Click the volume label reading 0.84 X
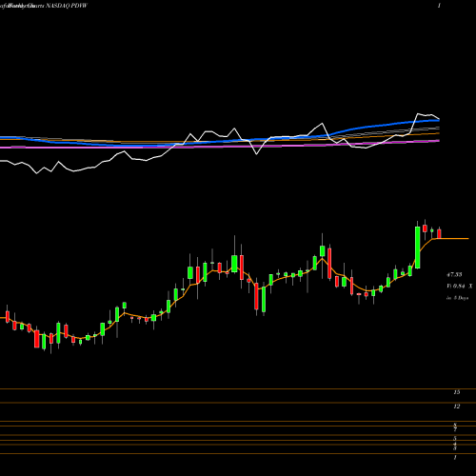 460,287
